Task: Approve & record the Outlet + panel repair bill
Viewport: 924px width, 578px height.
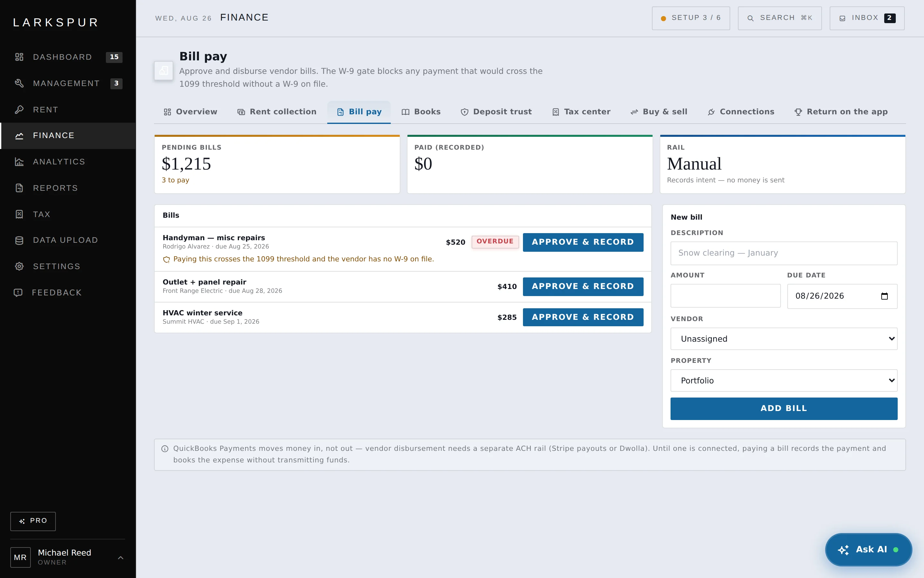Action: click(583, 287)
